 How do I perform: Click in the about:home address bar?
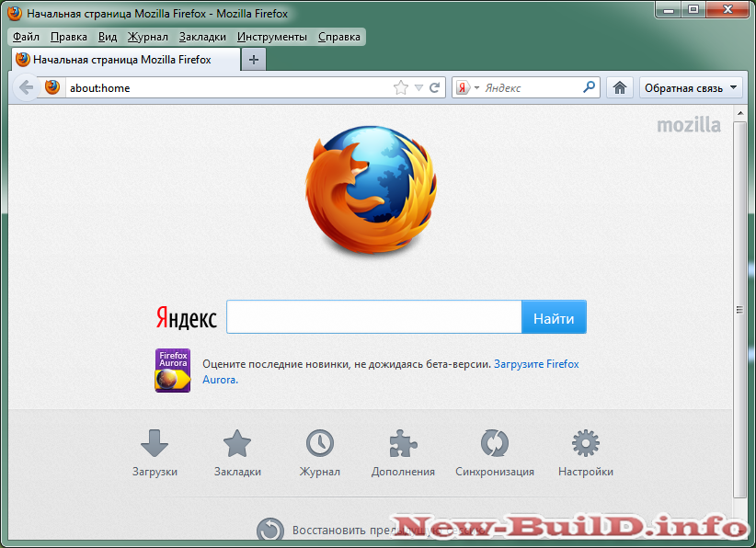tap(226, 87)
